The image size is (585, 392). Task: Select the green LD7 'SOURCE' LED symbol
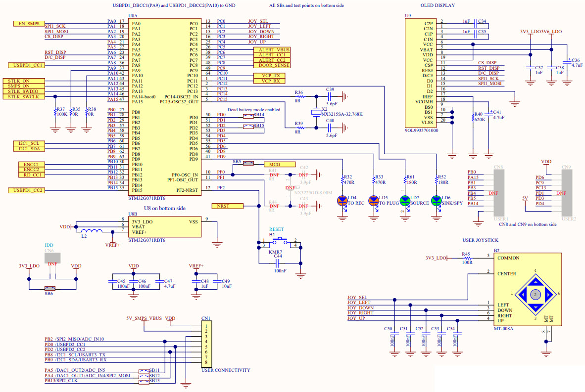tap(406, 201)
